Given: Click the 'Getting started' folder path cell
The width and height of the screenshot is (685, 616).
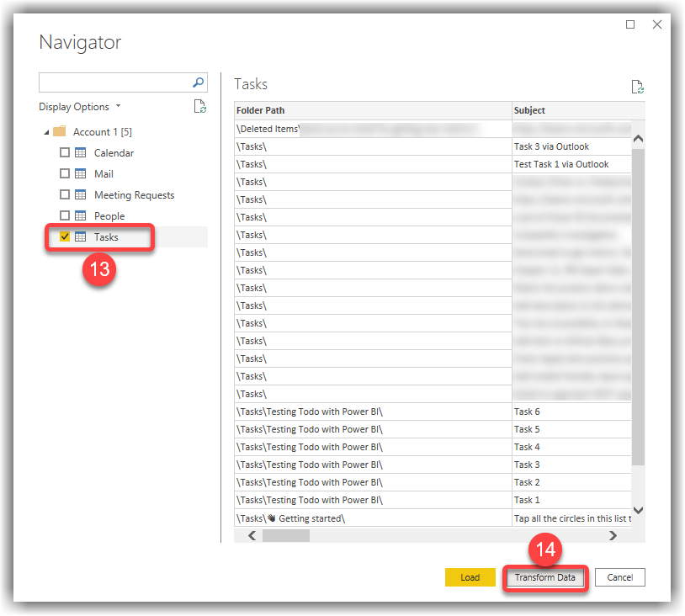Looking at the screenshot, I should tap(373, 518).
